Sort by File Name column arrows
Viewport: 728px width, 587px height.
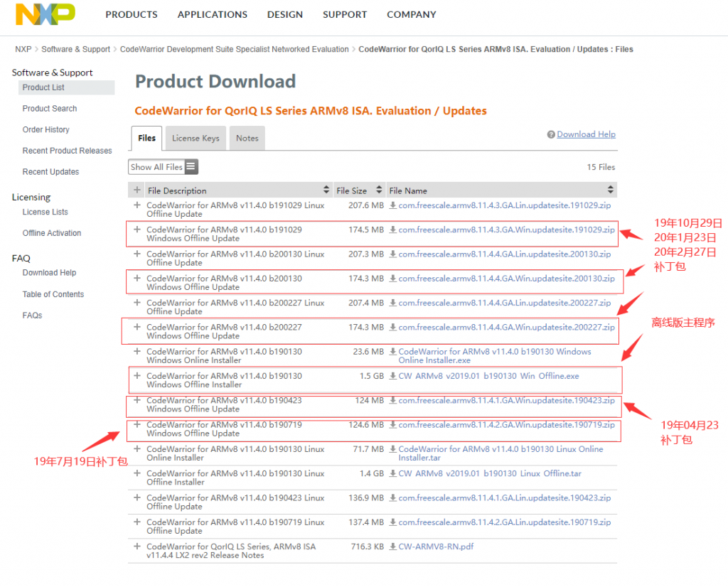click(611, 190)
